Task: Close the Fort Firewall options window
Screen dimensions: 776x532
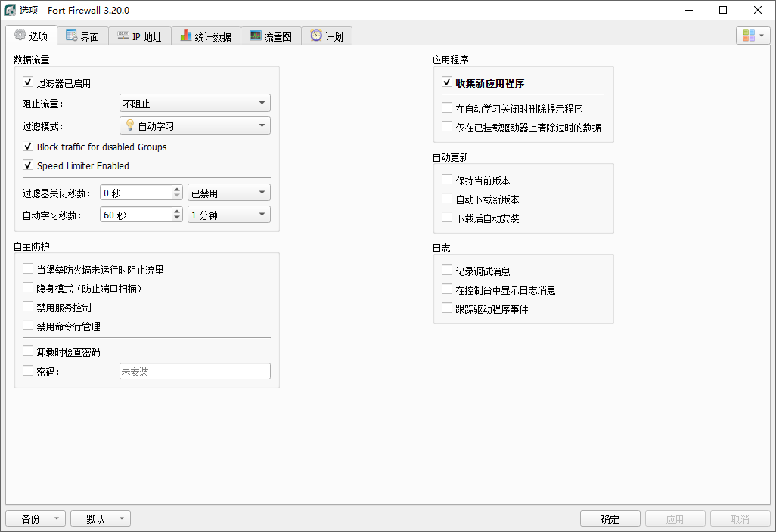Action: tap(758, 10)
